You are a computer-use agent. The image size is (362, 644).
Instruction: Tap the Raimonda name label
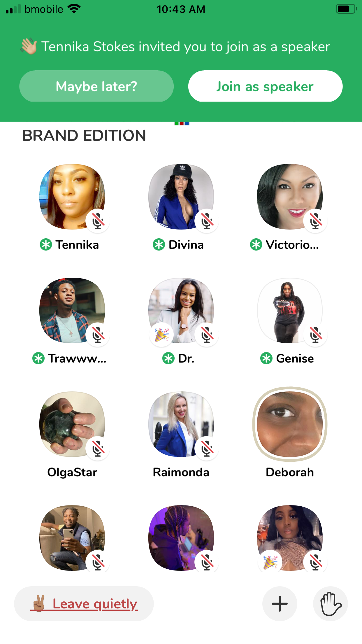[181, 472]
